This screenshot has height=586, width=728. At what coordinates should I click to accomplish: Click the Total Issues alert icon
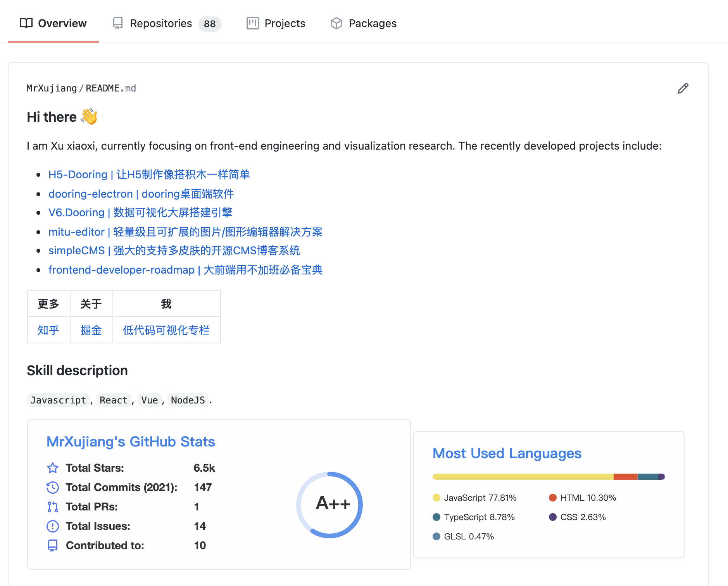[53, 526]
